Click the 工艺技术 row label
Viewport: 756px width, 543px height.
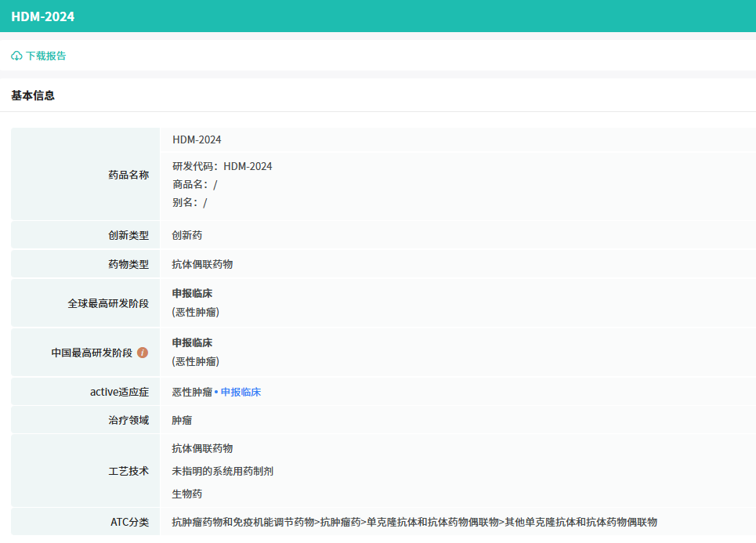(128, 471)
